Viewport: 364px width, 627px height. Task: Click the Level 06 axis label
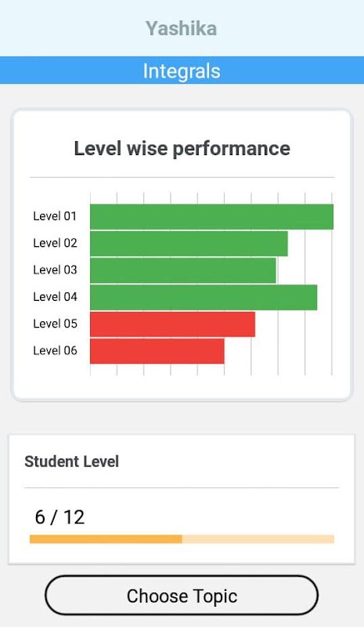[x=55, y=350]
